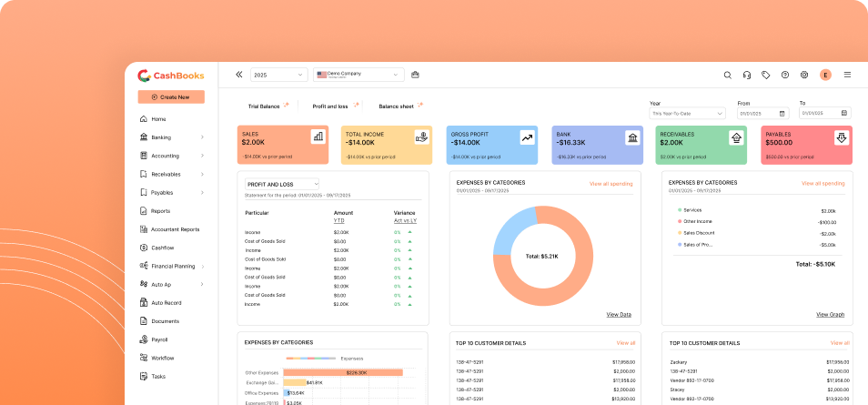Click the bar chart icon on Sales card

point(318,137)
